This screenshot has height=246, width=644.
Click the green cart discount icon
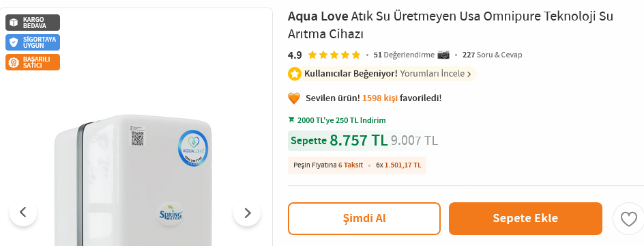click(291, 120)
